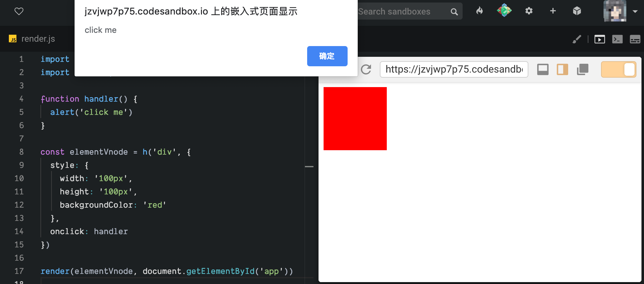Image resolution: width=644 pixels, height=284 pixels.
Task: Refresh the preview browser
Action: tap(366, 69)
